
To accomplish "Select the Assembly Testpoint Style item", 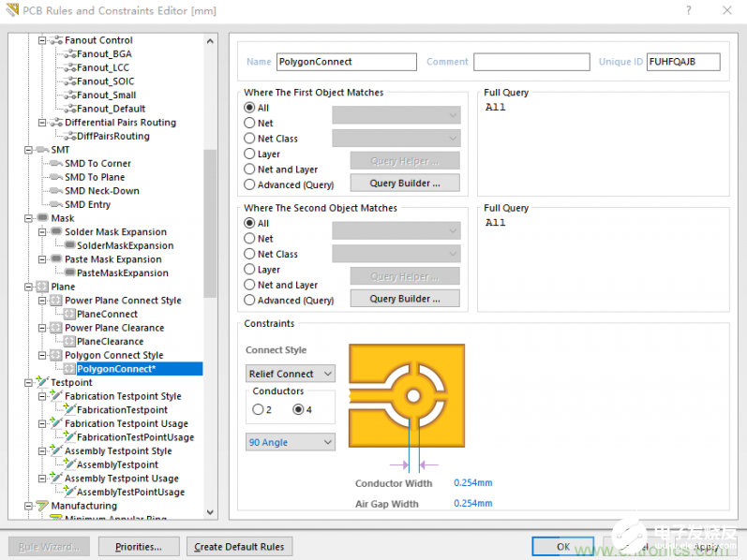I will click(118, 451).
